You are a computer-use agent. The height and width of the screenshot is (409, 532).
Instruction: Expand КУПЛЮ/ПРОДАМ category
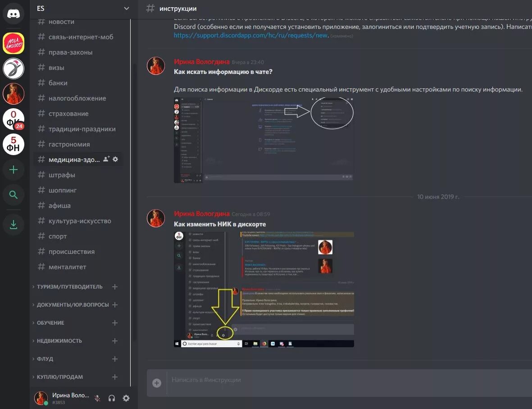point(60,377)
